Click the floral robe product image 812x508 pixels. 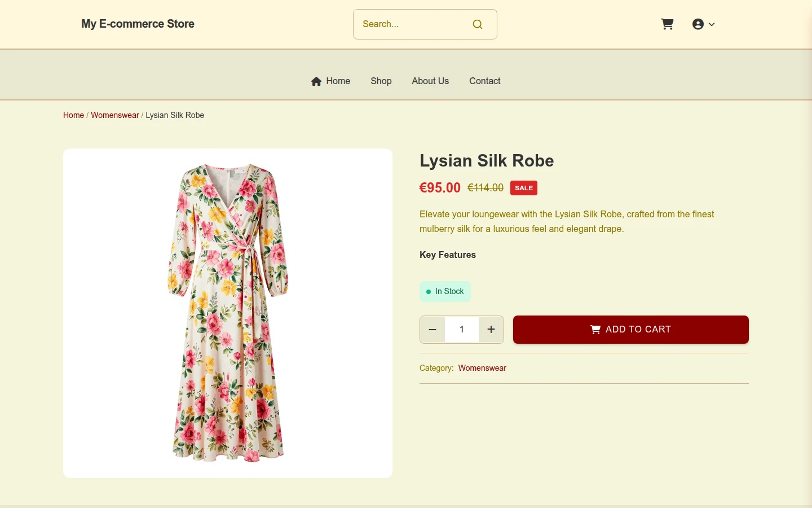[228, 313]
